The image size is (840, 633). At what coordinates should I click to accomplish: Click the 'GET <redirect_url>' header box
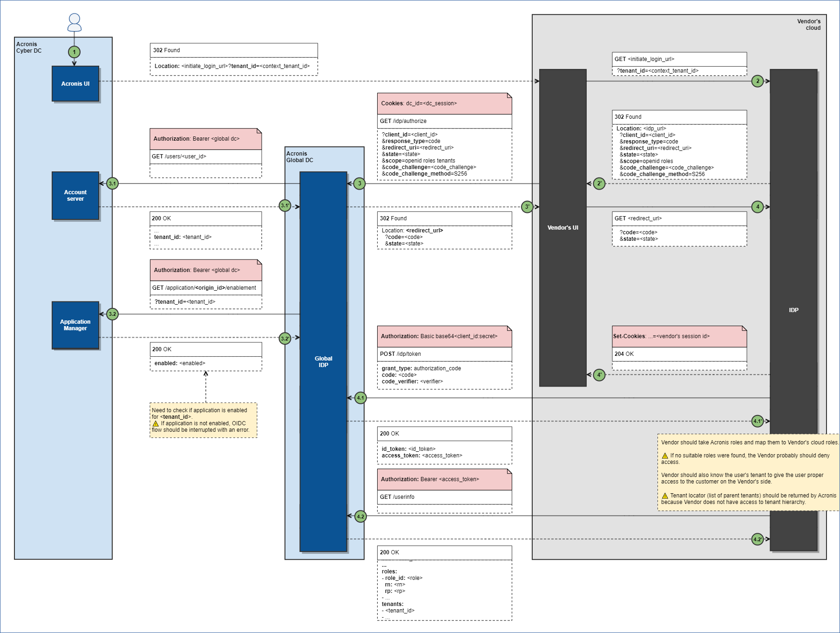point(679,218)
